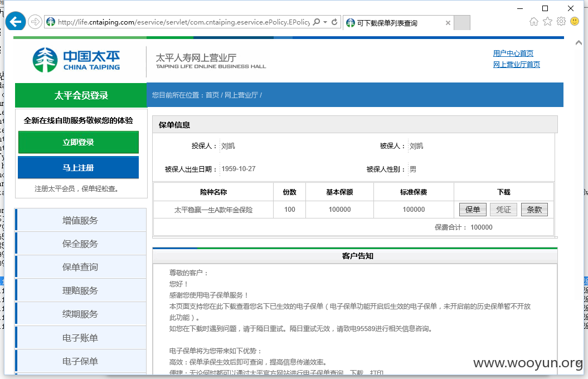The image size is (588, 379).
Task: Click the 标准保费 column header
Action: 414,192
